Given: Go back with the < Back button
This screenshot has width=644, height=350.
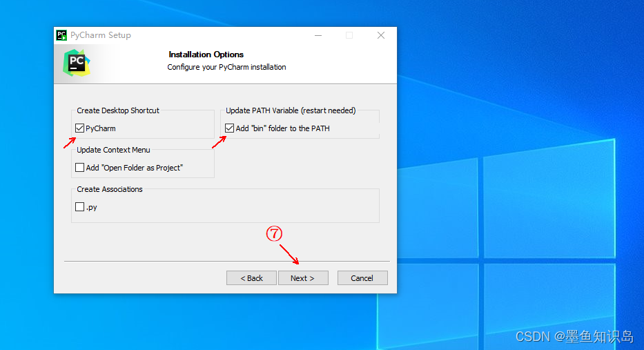Looking at the screenshot, I should 251,278.
